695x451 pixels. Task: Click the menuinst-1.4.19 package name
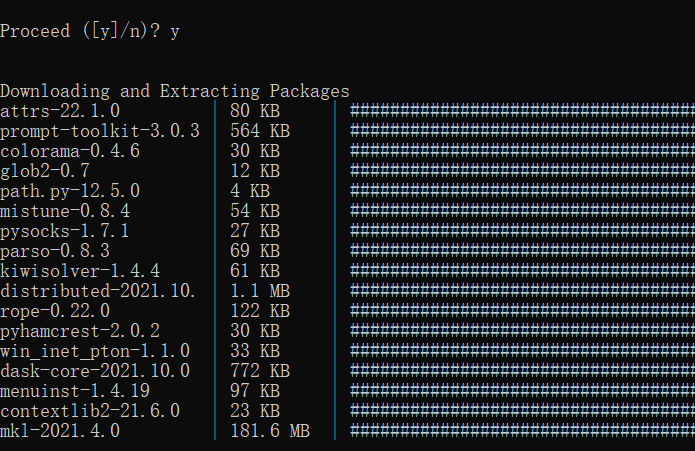[75, 391]
